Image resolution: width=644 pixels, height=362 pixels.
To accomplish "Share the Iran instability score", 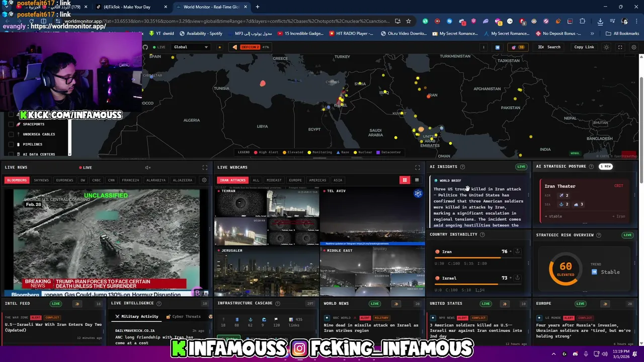I will tap(517, 251).
